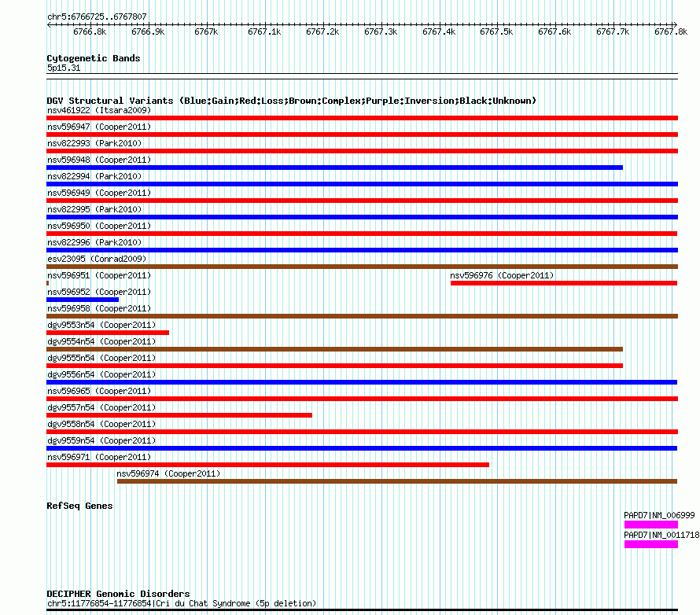The width and height of the screenshot is (700, 615).
Task: Open esv23095 (Conrad2009) label
Action: [97, 259]
